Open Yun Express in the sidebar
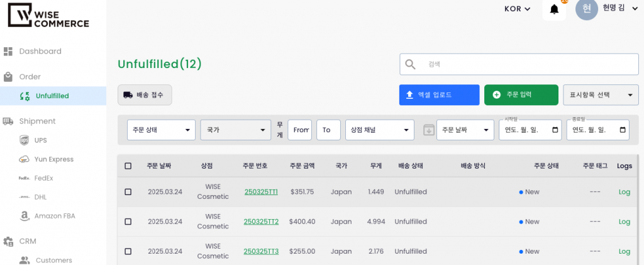This screenshot has width=644, height=265. coord(53,159)
